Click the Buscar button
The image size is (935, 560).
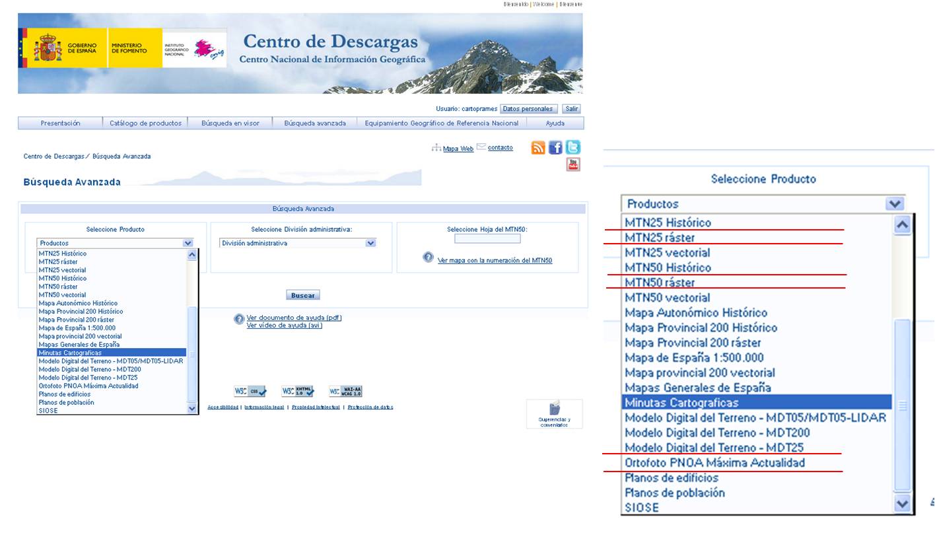(302, 295)
